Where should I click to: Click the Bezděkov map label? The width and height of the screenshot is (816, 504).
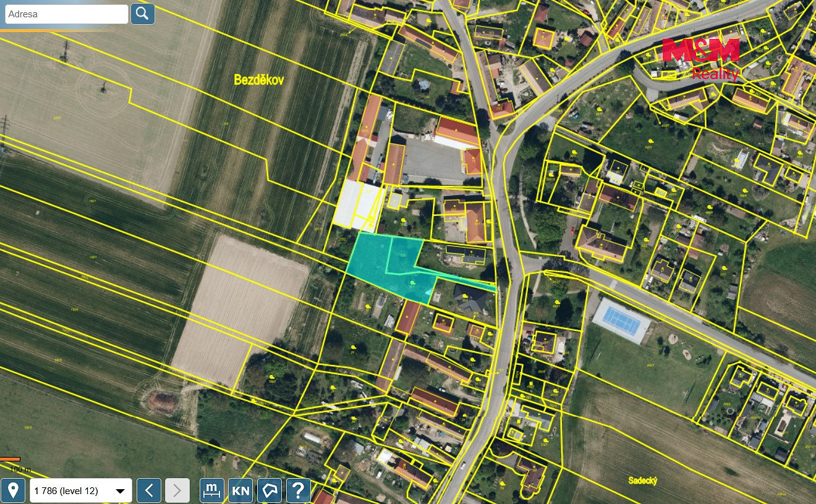pyautogui.click(x=258, y=79)
